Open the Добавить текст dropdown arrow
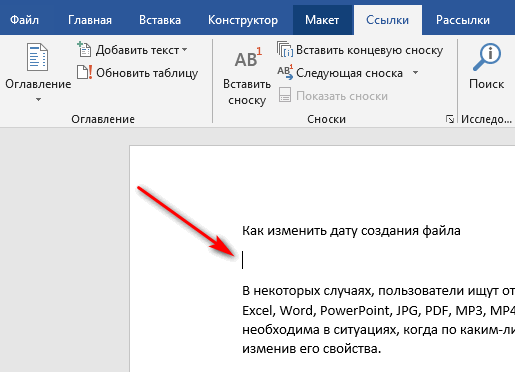The height and width of the screenshot is (372, 515). [184, 50]
